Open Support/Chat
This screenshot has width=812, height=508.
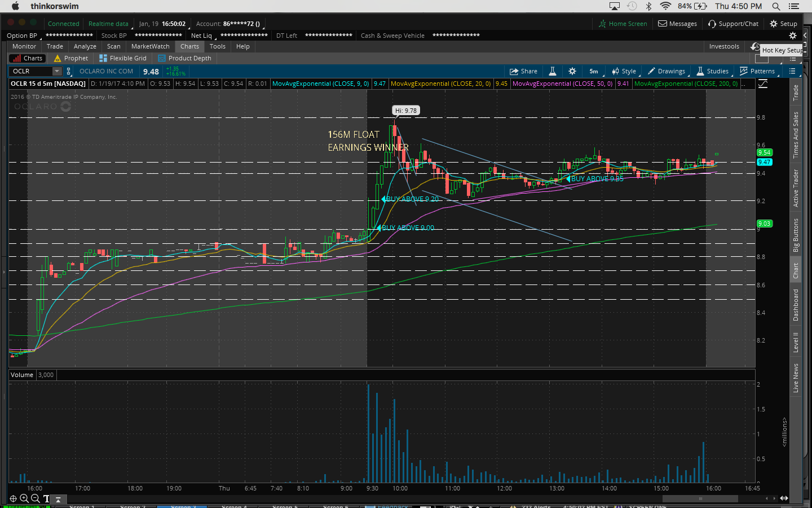[x=733, y=24]
